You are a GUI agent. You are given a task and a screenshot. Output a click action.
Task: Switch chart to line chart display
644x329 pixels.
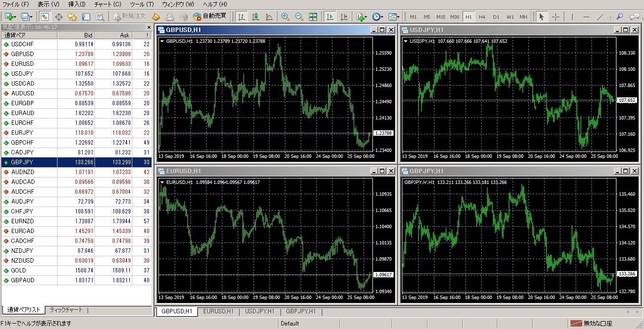(x=269, y=17)
